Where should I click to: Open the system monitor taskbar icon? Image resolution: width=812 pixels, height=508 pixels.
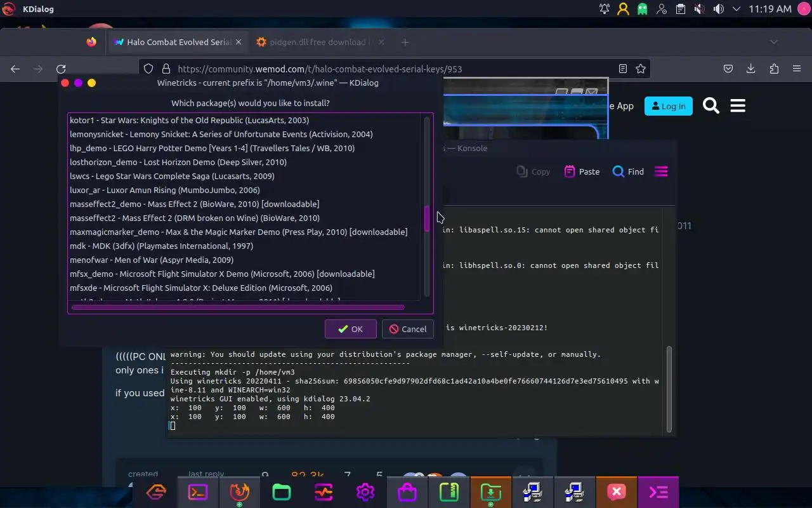click(x=323, y=492)
